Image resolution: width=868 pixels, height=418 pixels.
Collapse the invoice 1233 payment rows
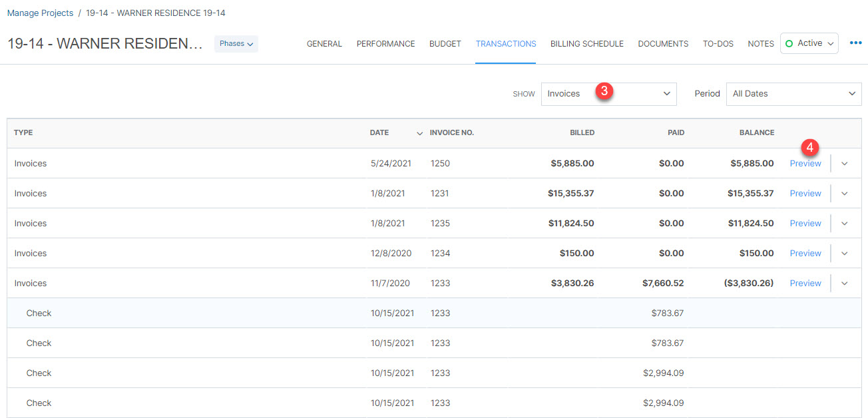tap(845, 284)
